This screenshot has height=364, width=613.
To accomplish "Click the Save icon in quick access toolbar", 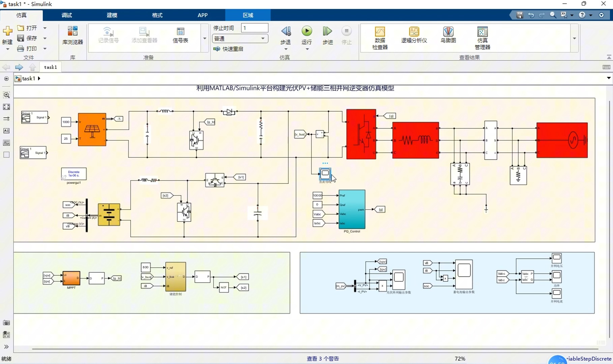I will click(519, 15).
